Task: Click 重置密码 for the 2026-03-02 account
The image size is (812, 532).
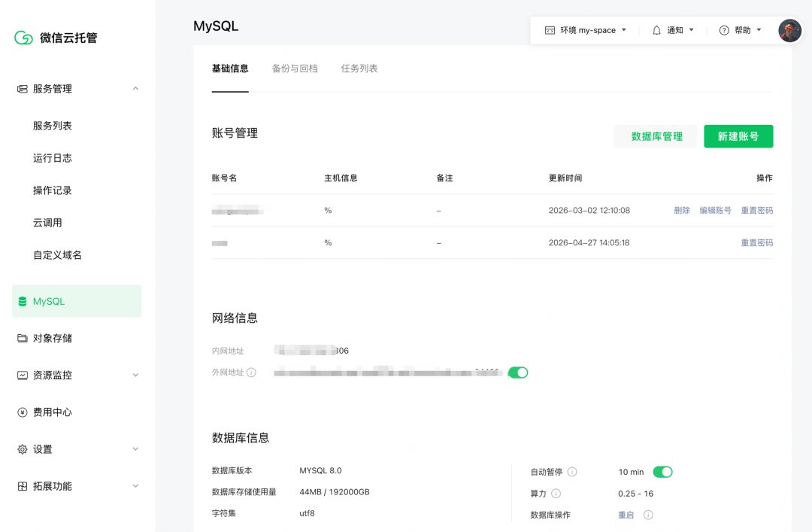Action: pyautogui.click(x=756, y=210)
